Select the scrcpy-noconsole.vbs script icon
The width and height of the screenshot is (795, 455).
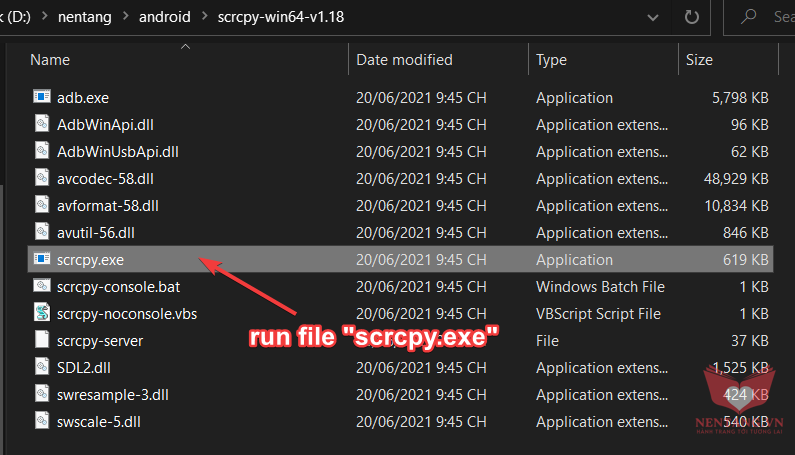(x=41, y=313)
